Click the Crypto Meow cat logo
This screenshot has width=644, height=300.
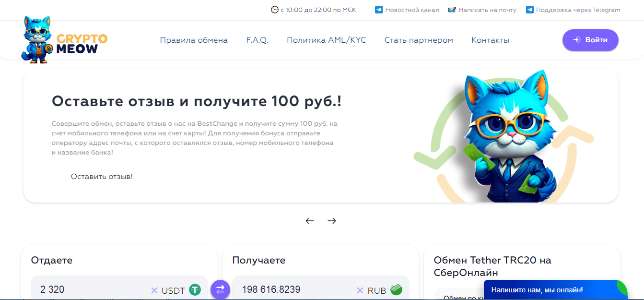click(x=38, y=40)
